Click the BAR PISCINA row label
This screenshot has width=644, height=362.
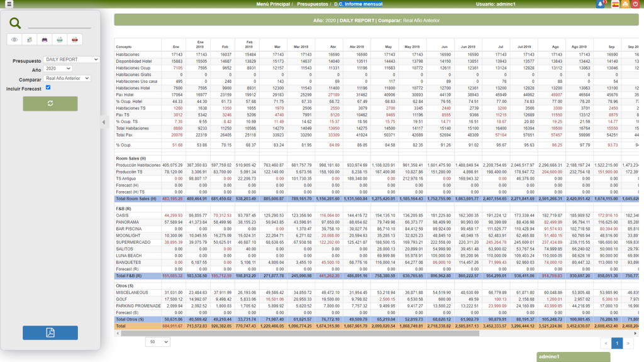pyautogui.click(x=128, y=229)
